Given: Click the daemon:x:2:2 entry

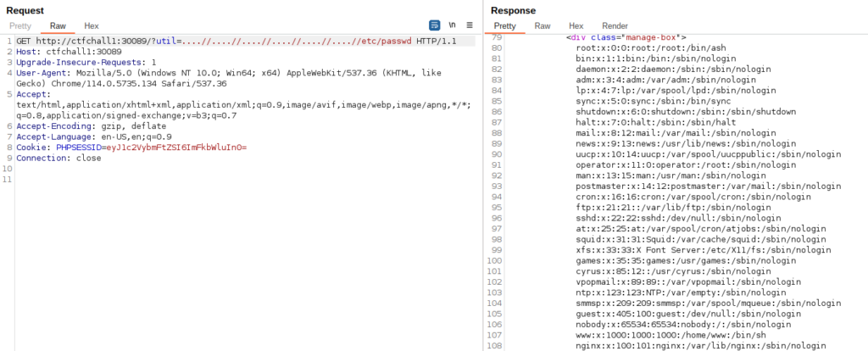Looking at the screenshot, I should point(673,70).
